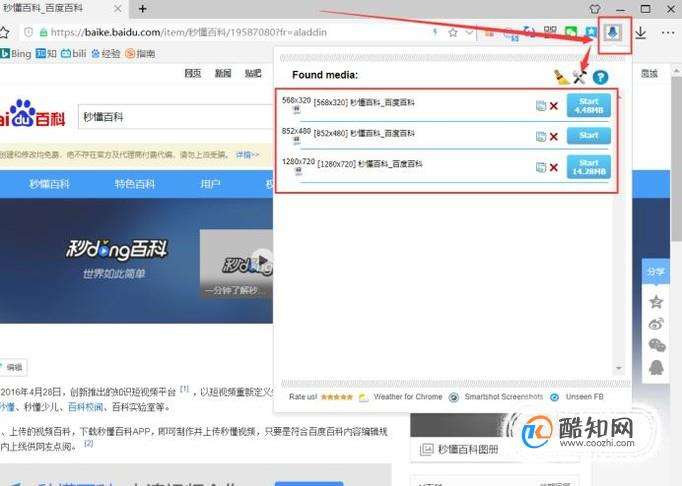Remove the 852x480 entry with red X
682x486 pixels.
click(554, 137)
